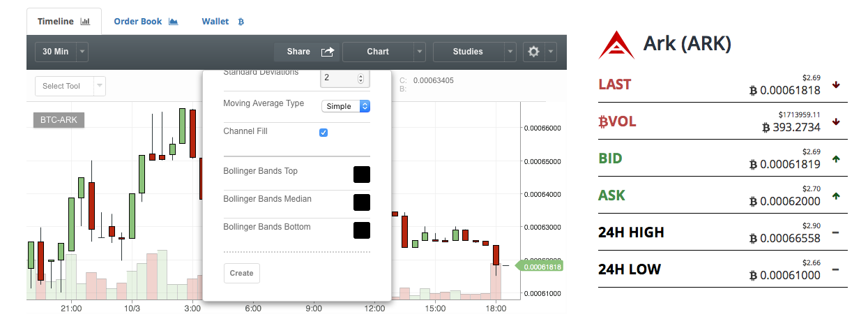Click the Ark logo icon
Viewport: 868px width, 326px height.
point(616,44)
